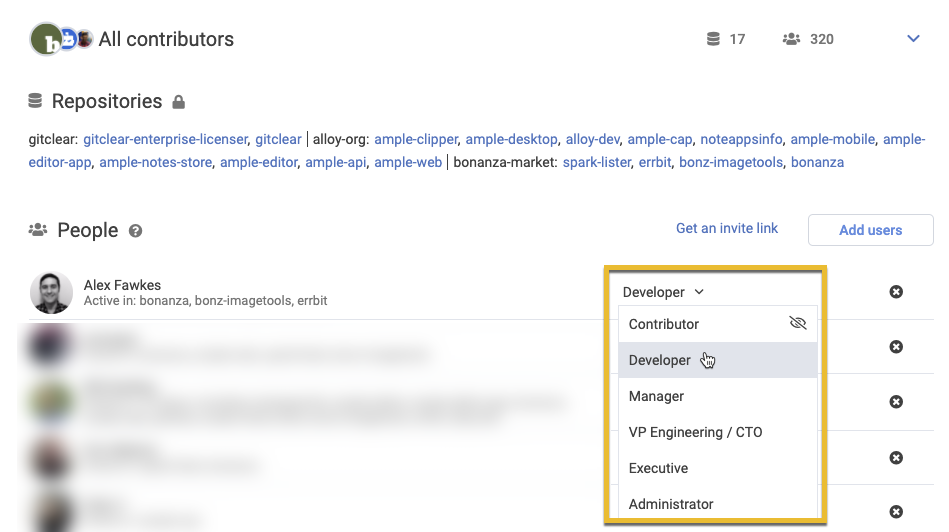Click the Get an invite link
949x532 pixels.
[x=726, y=228]
